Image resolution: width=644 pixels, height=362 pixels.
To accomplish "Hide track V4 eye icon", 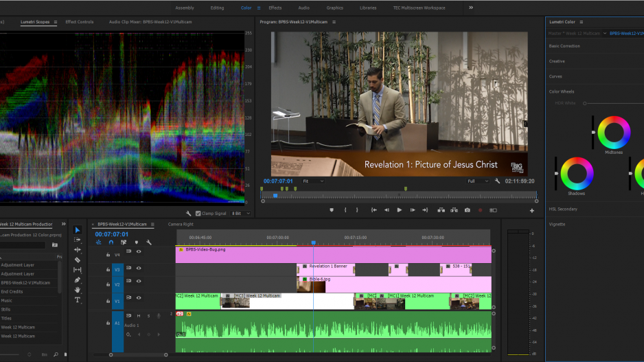I will 139,251.
